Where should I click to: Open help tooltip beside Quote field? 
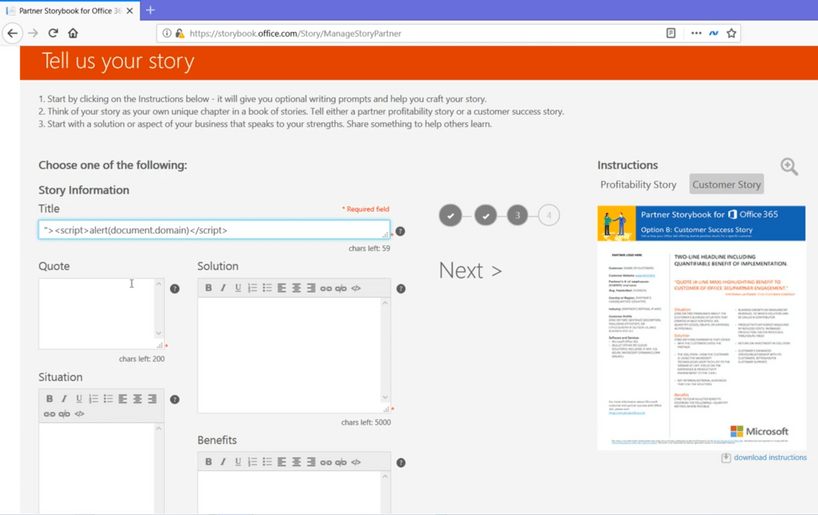click(x=175, y=289)
